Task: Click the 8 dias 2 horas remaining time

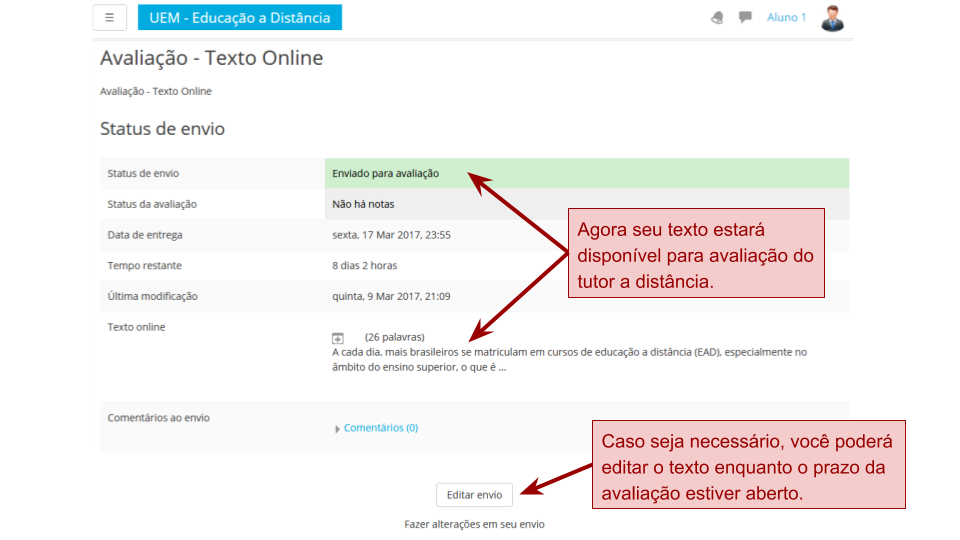Action: [x=364, y=266]
